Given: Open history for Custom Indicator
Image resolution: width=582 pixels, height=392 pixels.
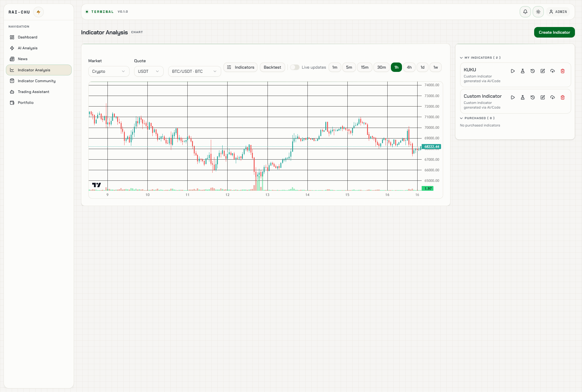Looking at the screenshot, I should (533, 97).
